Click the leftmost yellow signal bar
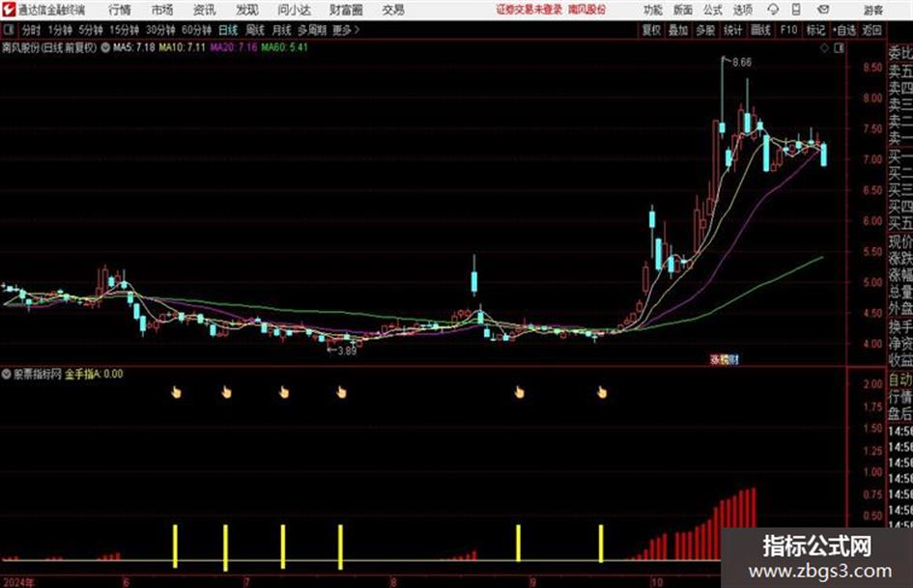The image size is (913, 588). point(175,546)
